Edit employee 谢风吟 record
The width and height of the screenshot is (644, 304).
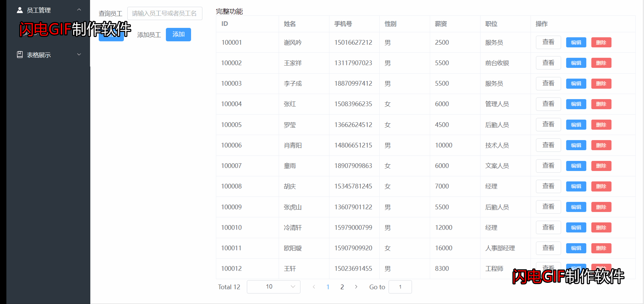tap(576, 42)
